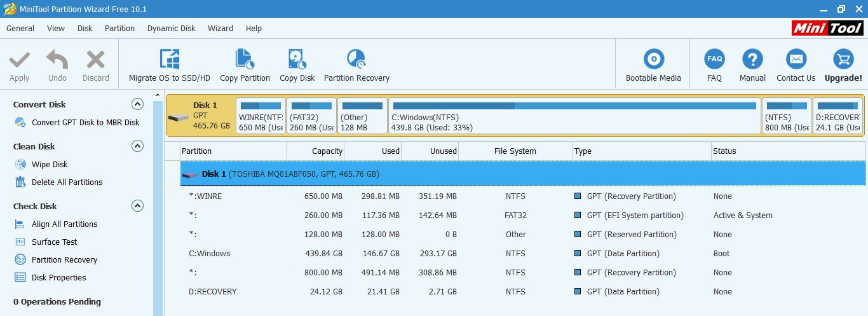The height and width of the screenshot is (316, 868).
Task: Click the Undo arrow icon
Action: point(57,60)
